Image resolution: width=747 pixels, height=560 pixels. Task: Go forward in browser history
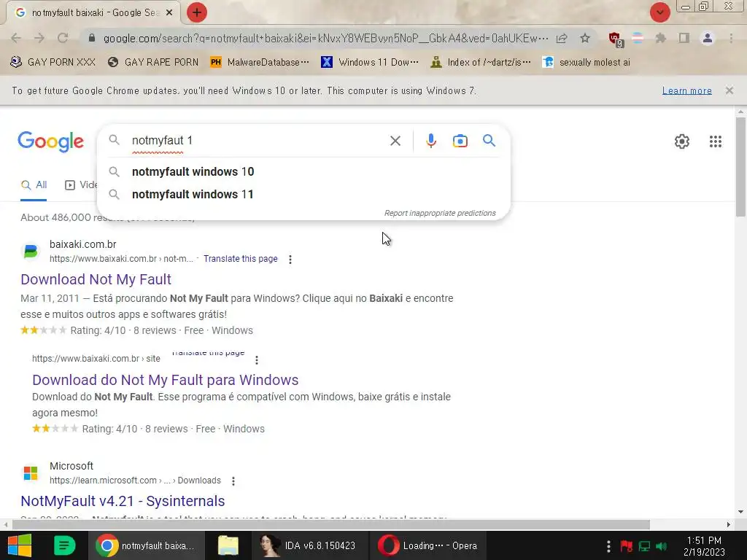[x=39, y=38]
